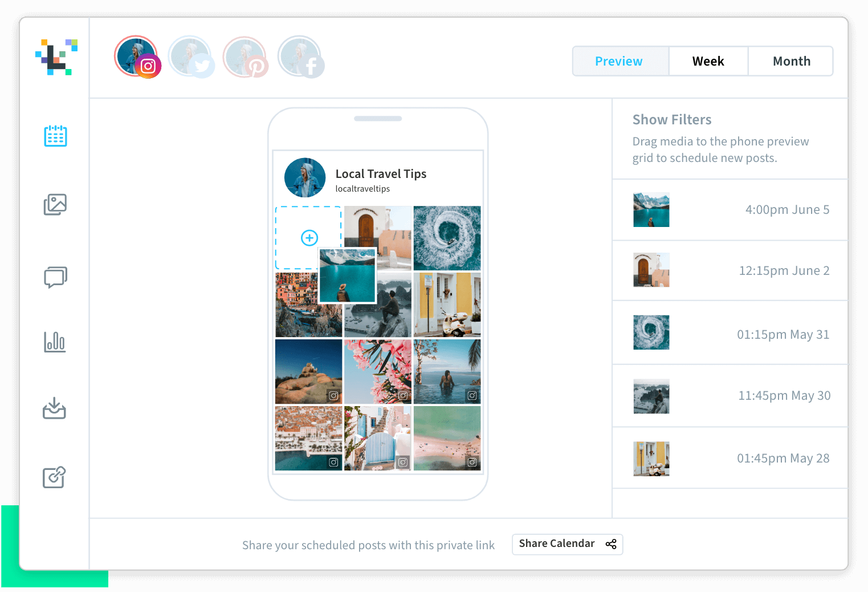Viewport: 868px width, 592px height.
Task: Open the 4:00pm June 5 scheduled post
Action: [730, 210]
